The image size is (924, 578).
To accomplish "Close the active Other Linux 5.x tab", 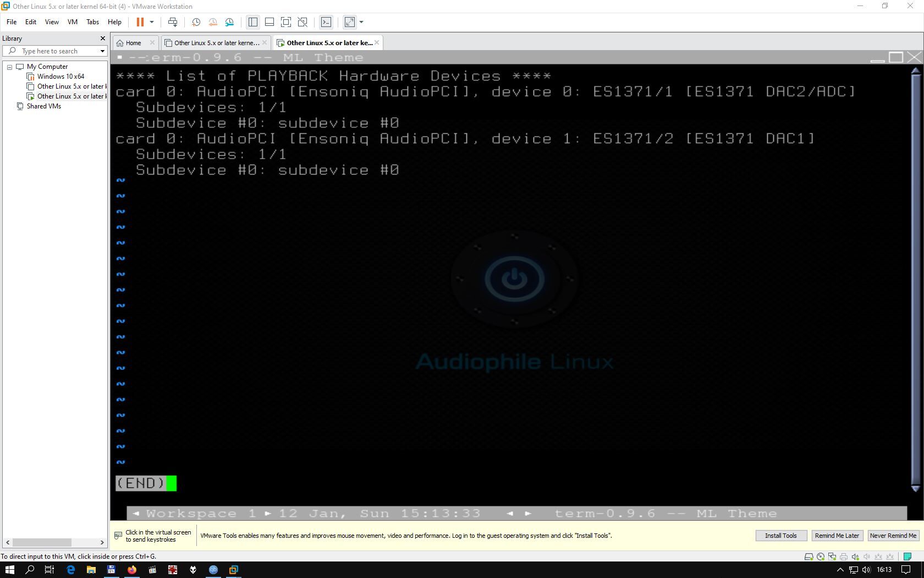I will tap(377, 42).
